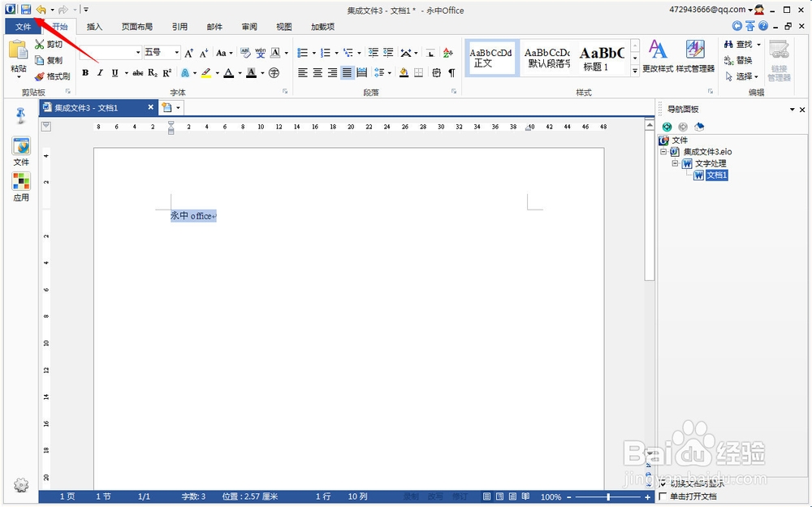812x507 pixels.
Task: Click the Clear Formatting eraser icon
Action: point(245,52)
